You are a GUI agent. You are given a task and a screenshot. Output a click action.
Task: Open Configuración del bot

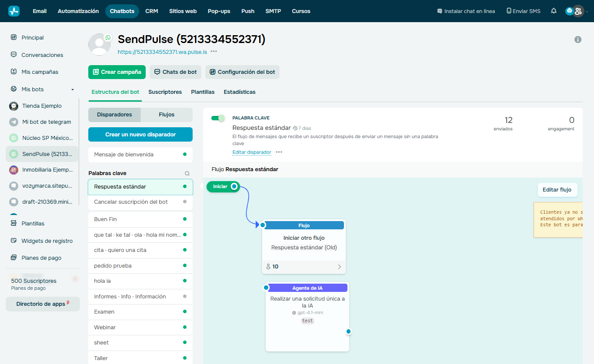point(242,72)
